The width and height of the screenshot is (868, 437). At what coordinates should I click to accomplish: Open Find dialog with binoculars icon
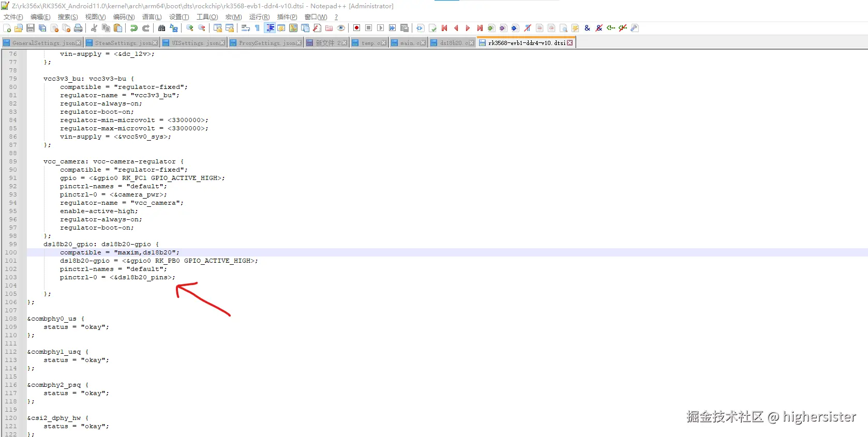pos(162,28)
